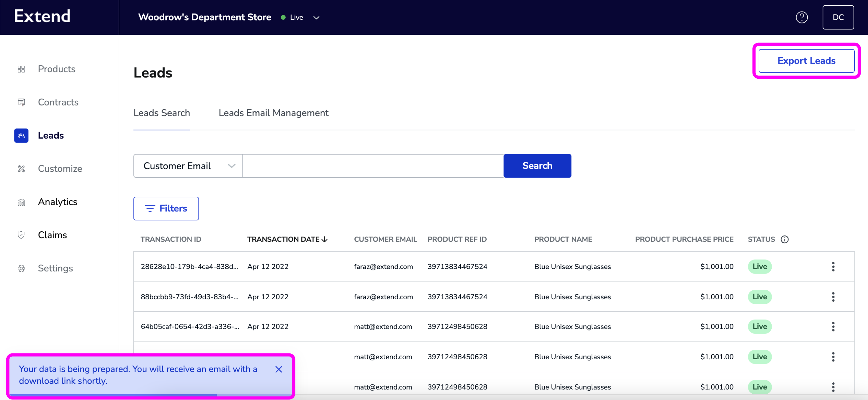Go to Products in the sidebar

tap(57, 69)
